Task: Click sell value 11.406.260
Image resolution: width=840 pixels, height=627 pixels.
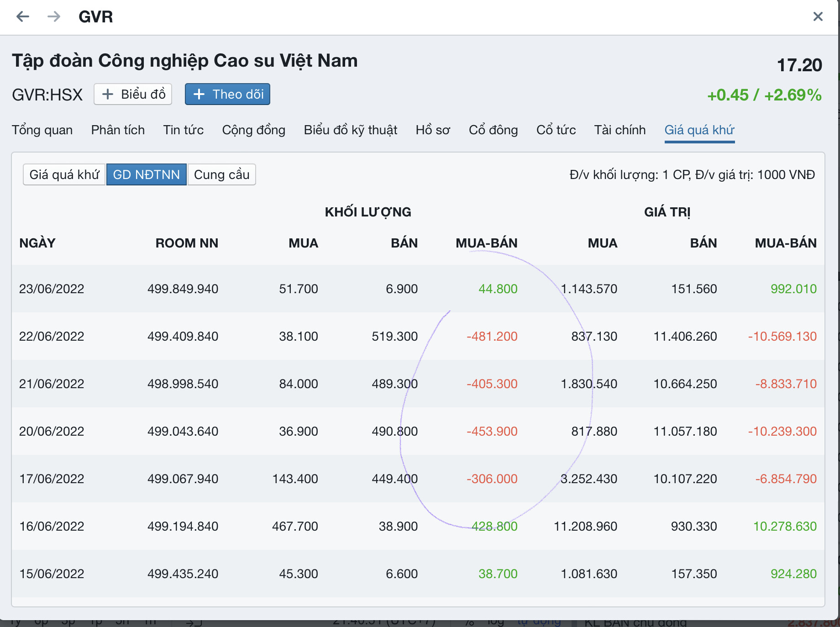Action: coord(685,336)
